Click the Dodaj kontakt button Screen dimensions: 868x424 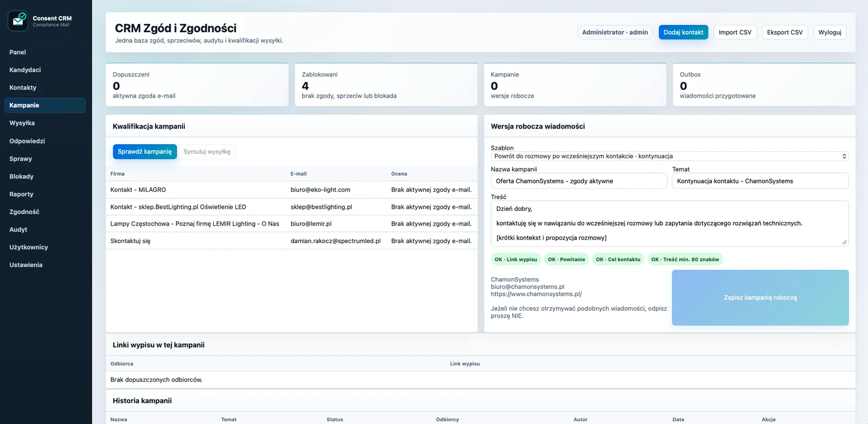click(683, 33)
